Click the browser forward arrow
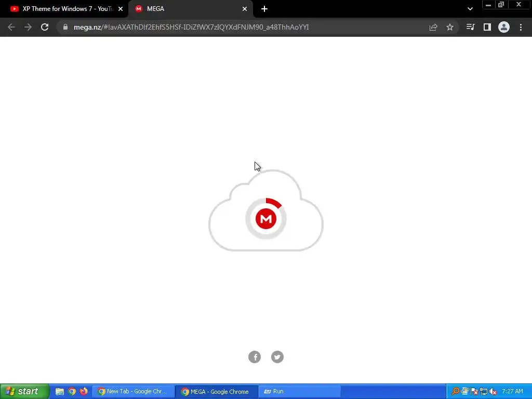 point(28,27)
